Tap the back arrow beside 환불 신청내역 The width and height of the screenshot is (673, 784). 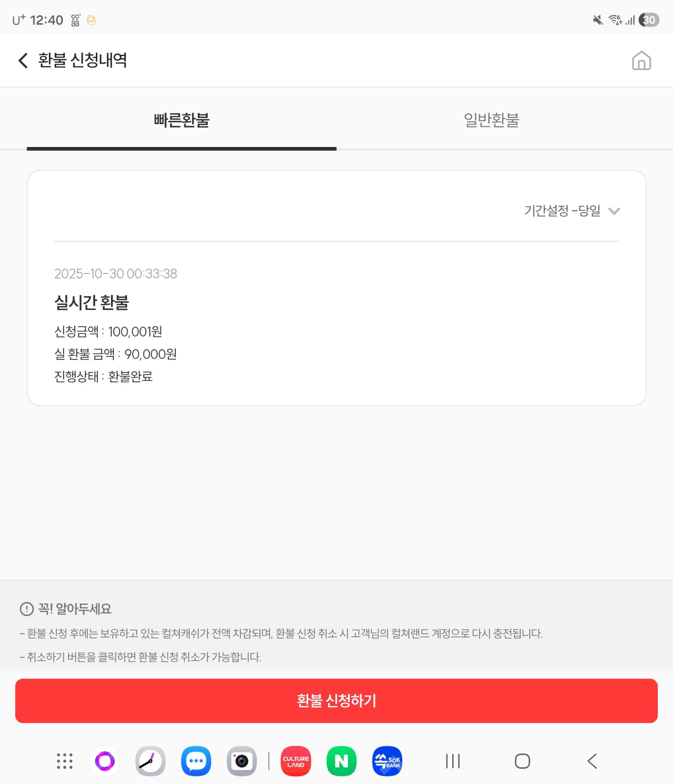click(x=23, y=60)
